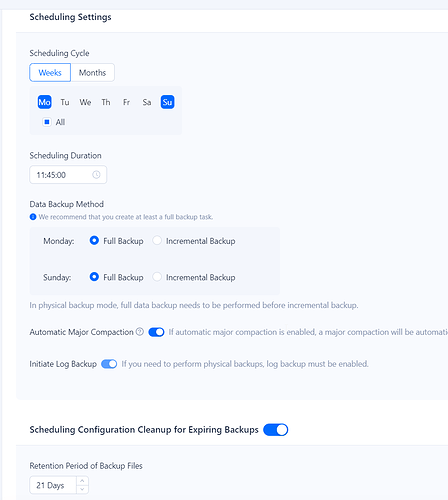Click the info icon before backup recommendation
Viewport: 448px width, 500px height.
coord(33,217)
